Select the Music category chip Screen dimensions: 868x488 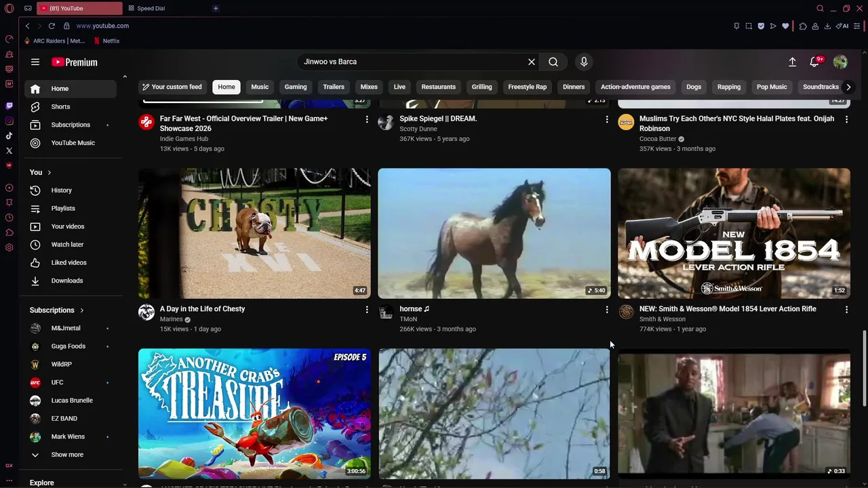click(260, 87)
